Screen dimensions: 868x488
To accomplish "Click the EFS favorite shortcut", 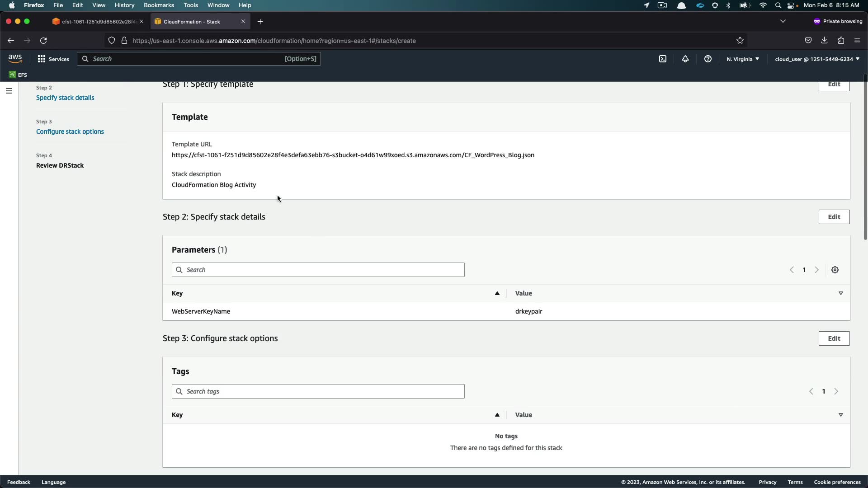I will (18, 75).
